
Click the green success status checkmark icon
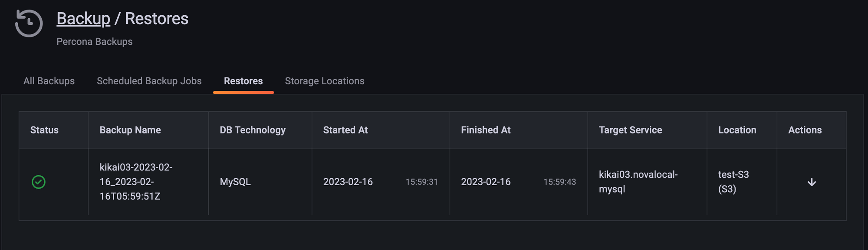click(39, 182)
